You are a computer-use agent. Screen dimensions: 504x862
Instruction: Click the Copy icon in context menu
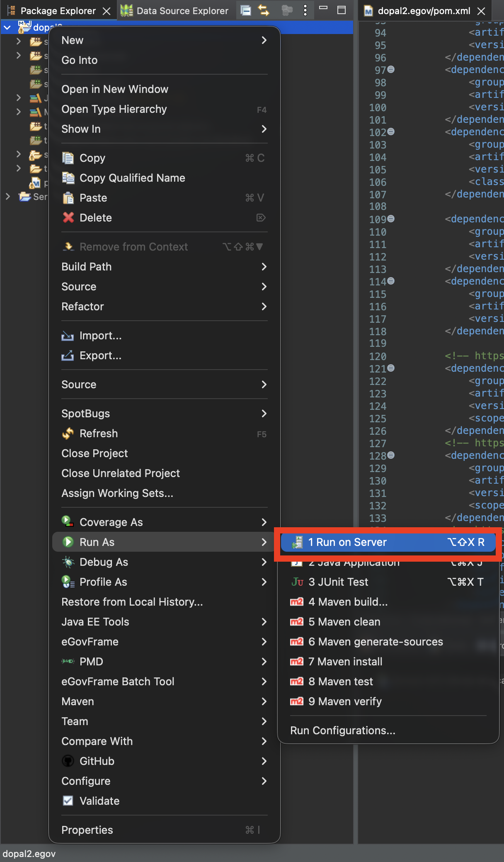tap(68, 158)
